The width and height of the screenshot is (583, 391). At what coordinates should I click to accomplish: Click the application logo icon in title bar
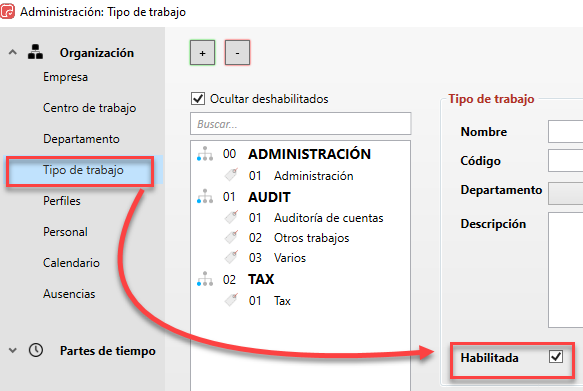click(x=7, y=11)
